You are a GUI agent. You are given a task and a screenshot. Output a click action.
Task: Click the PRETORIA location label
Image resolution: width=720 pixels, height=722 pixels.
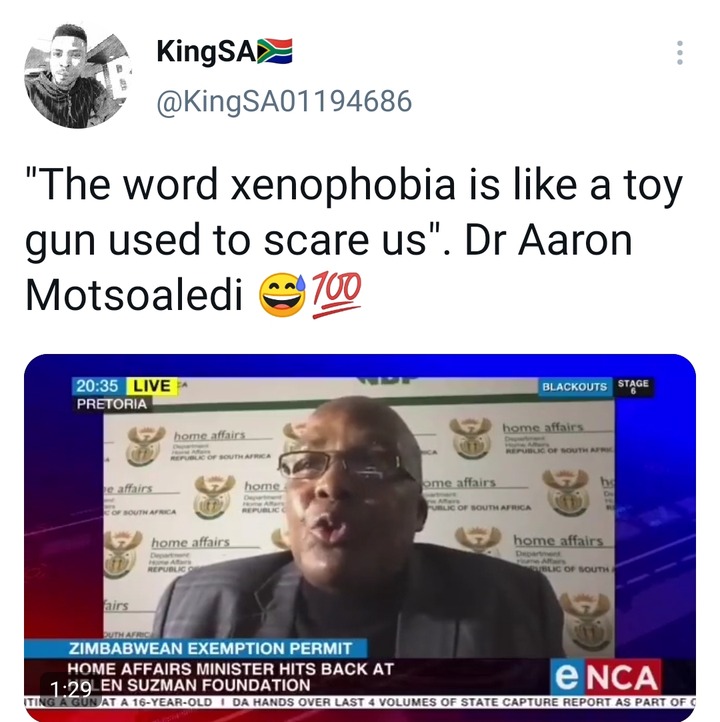coord(112,404)
